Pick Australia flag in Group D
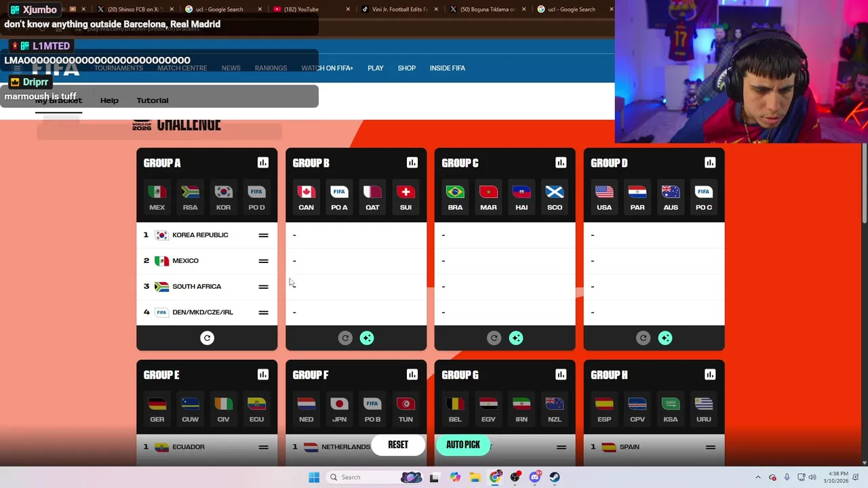Viewport: 868px width, 488px height. pyautogui.click(x=671, y=197)
